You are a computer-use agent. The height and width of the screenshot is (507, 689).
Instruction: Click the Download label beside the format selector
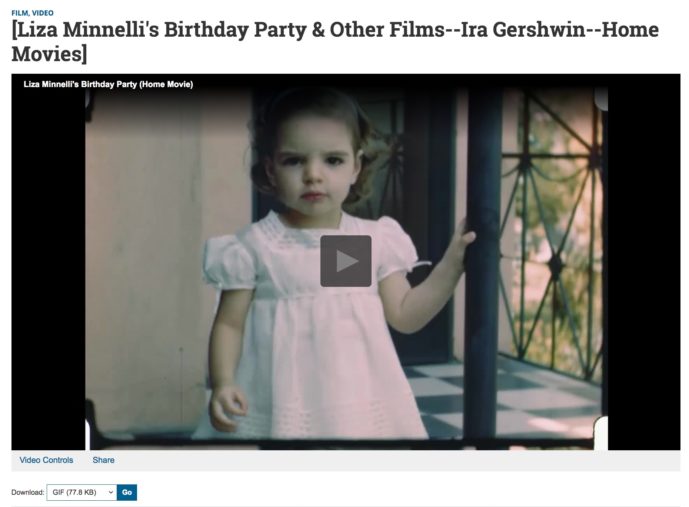tap(28, 492)
